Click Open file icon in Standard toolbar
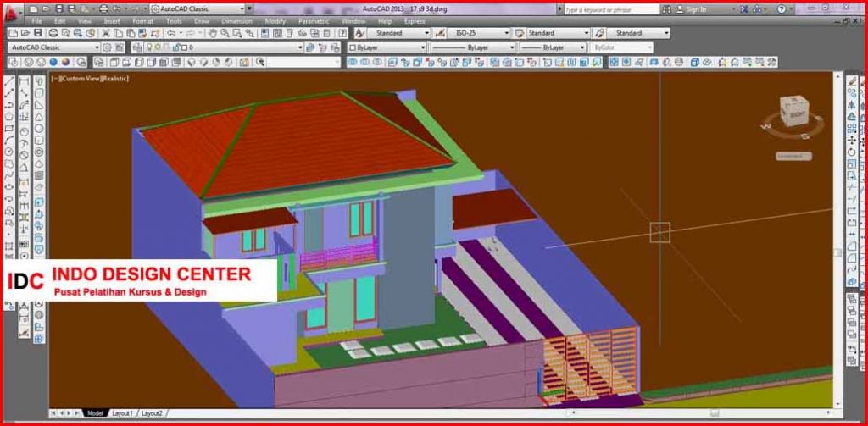 (25, 33)
